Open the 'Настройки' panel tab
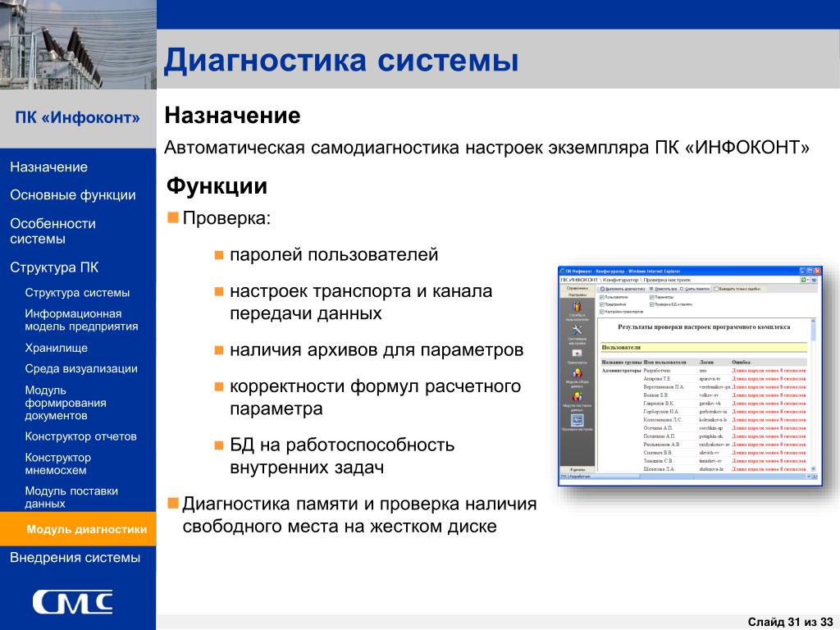Screen dimensions: 840x630 coord(577,294)
